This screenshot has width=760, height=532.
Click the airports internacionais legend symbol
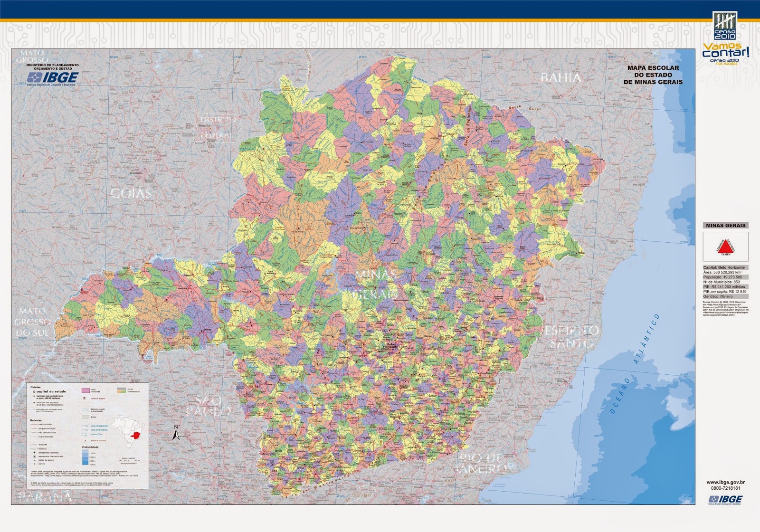(x=34, y=457)
